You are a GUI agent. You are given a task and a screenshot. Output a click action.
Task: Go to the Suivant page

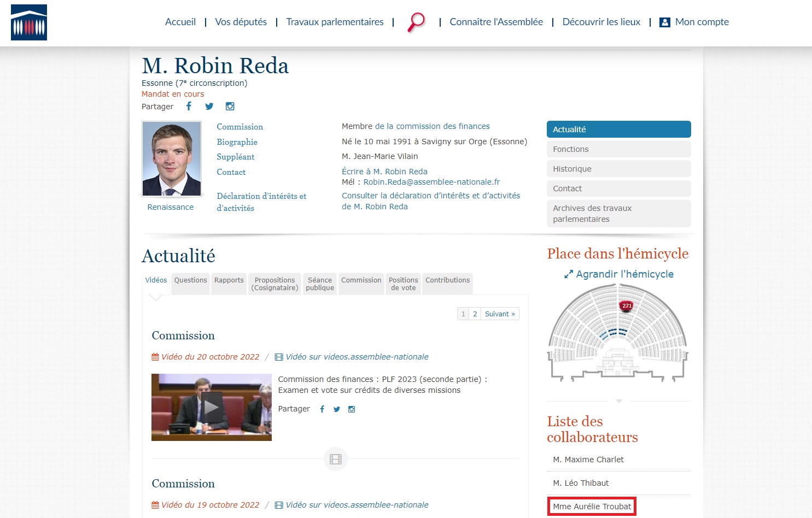(x=500, y=314)
